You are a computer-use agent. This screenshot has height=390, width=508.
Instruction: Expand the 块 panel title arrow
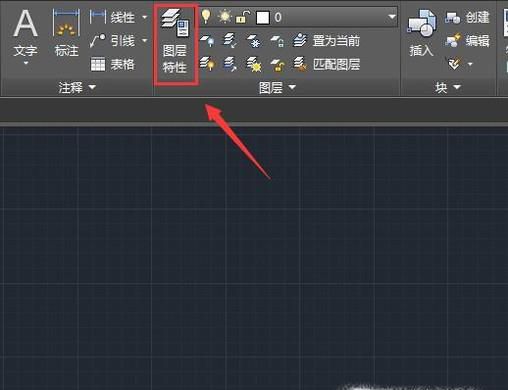[457, 87]
